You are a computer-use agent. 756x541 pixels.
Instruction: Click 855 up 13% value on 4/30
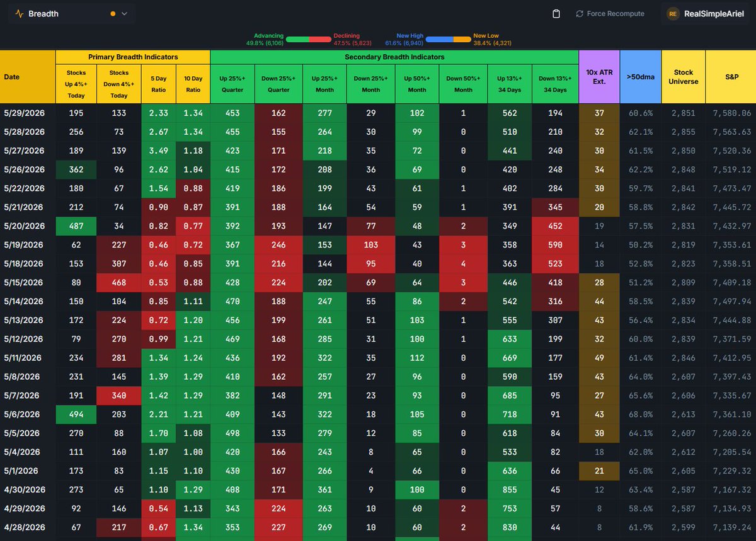(x=510, y=490)
